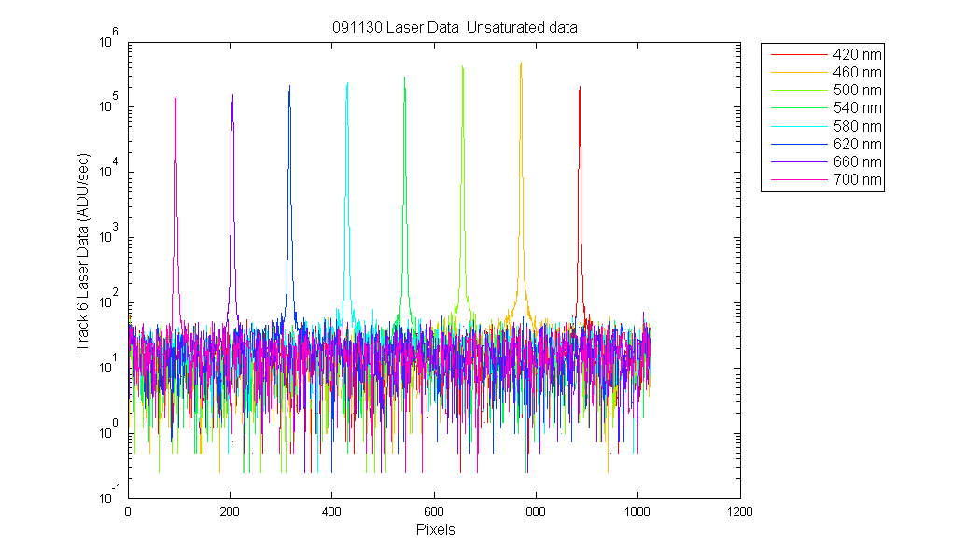Click the x-axis tick label '200'
The height and width of the screenshot is (560, 980).
tap(230, 511)
